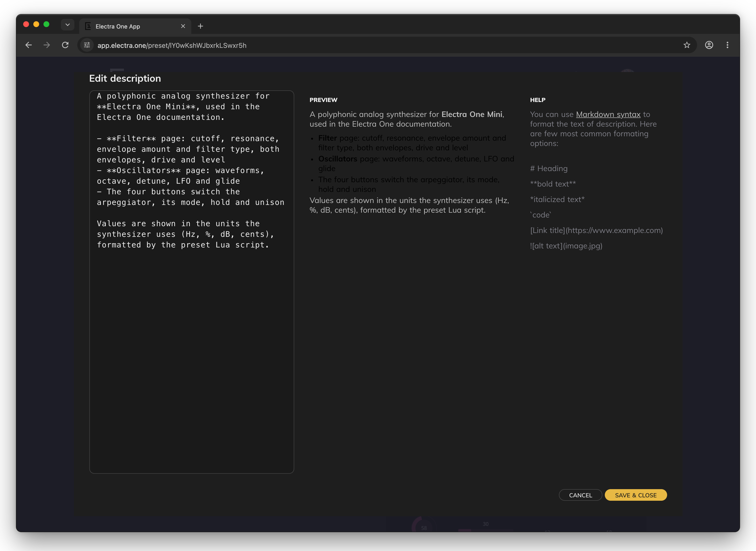Click the '# Heading' help example
This screenshot has height=551, width=756.
(x=549, y=168)
